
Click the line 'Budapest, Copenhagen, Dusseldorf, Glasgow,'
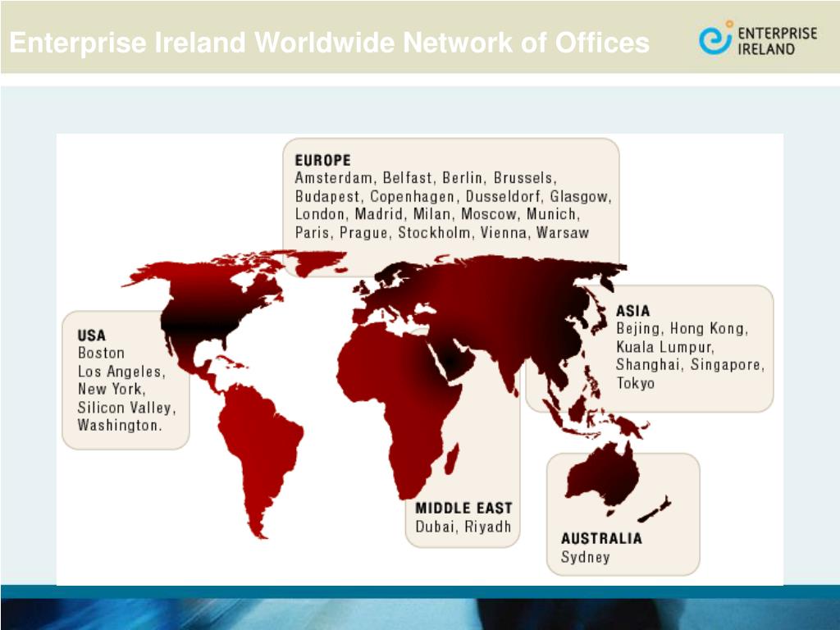click(x=453, y=197)
